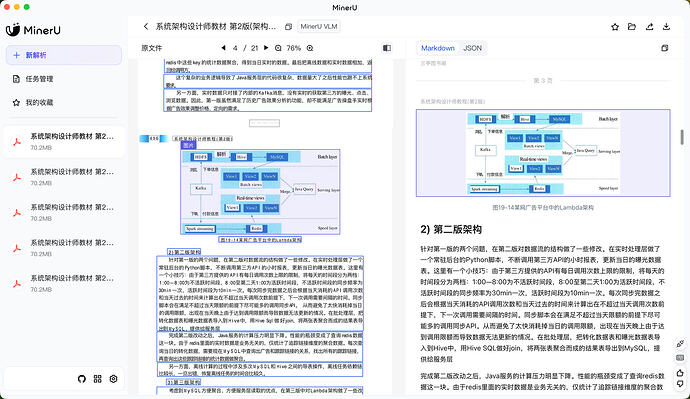Select the first 系统架构设计师教材 file in sidebar
This screenshot has height=399, width=690.
tap(64, 142)
